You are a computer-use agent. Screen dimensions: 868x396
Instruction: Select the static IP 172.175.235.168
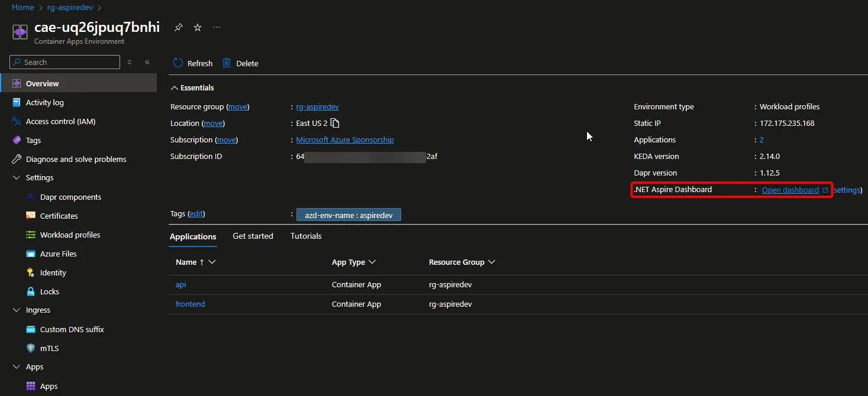tap(787, 123)
